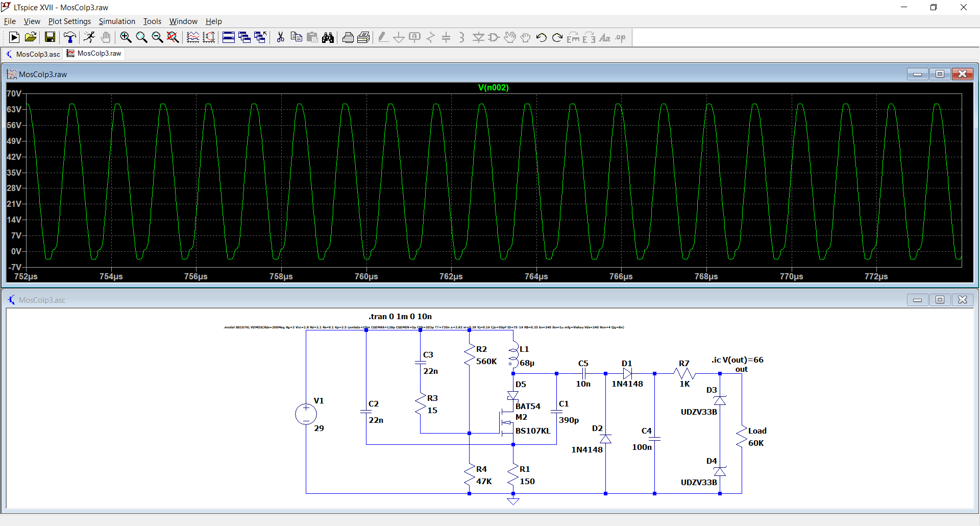Tile windows using the first window-layout icon
Screen dimensions: 980x526
(x=229, y=37)
